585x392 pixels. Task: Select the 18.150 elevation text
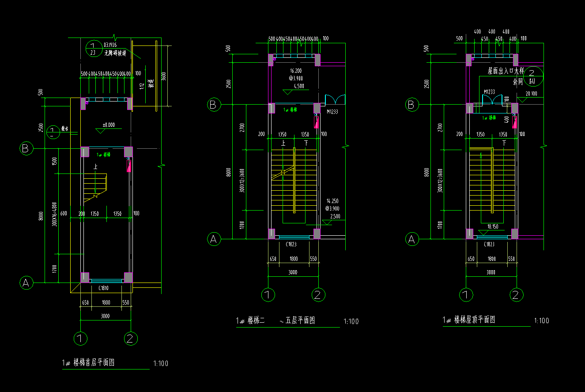492,226
